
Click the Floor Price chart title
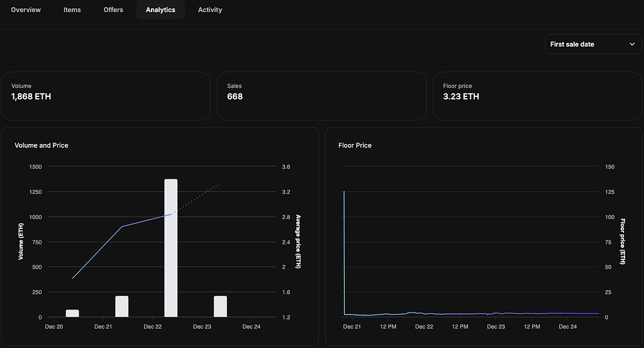[355, 145]
